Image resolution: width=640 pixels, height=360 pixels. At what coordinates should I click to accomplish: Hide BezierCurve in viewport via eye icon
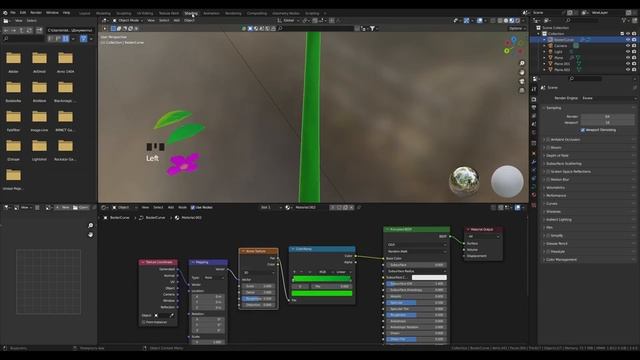(x=628, y=40)
